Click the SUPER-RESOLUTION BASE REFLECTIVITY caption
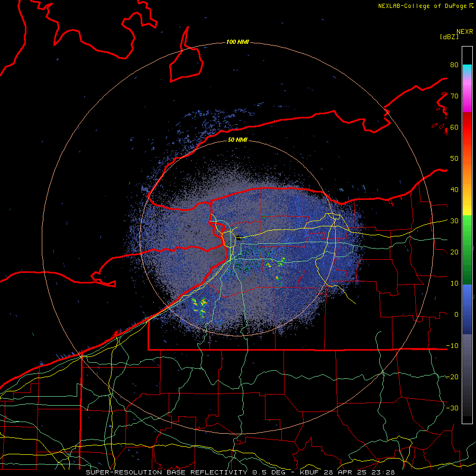Image resolution: width=476 pixels, height=476 pixels. (167, 472)
